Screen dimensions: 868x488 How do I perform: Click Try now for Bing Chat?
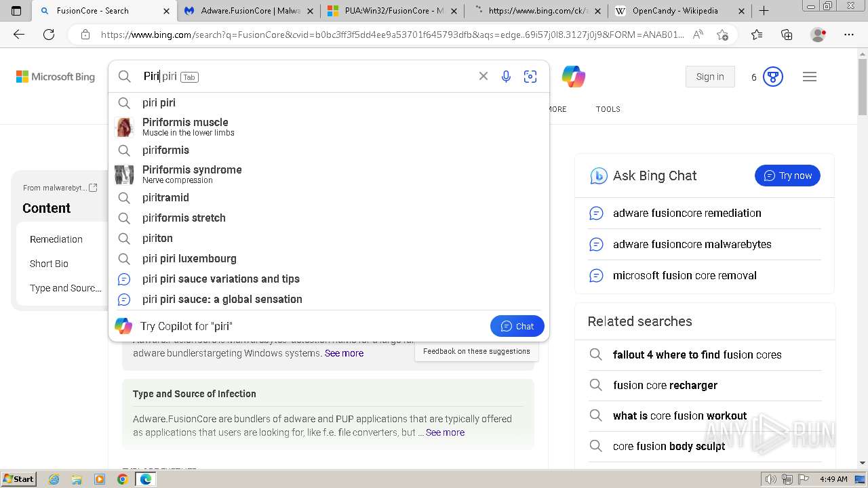pyautogui.click(x=787, y=176)
